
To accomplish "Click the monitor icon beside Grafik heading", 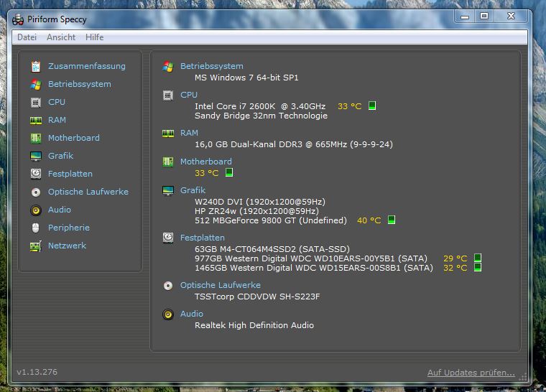I will 168,190.
